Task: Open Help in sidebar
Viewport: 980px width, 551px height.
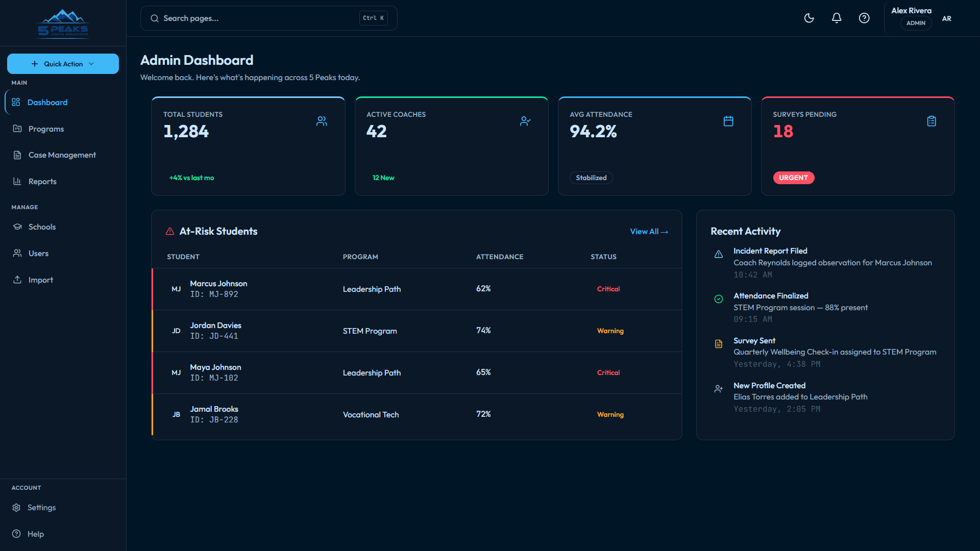Action: pos(63,534)
